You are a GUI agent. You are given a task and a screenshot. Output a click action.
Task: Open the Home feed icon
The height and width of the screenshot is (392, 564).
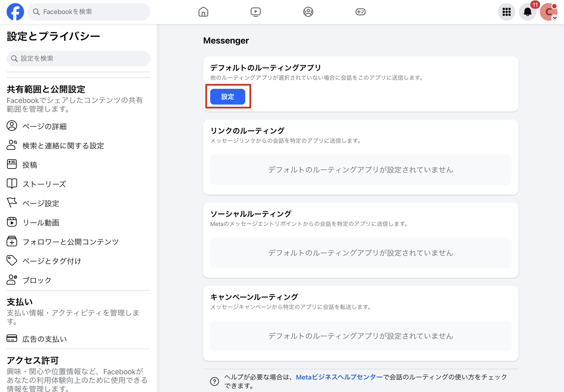[203, 12]
